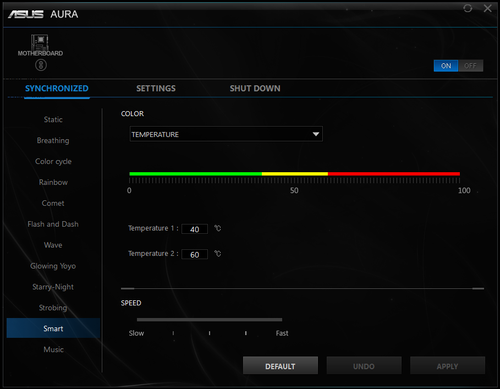Pick the Flash and Dash effect
This screenshot has height=389, width=500.
(x=53, y=224)
